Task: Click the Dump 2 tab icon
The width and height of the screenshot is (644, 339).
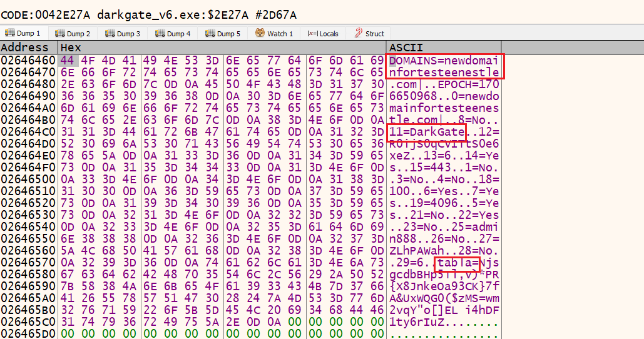Action: [59, 33]
